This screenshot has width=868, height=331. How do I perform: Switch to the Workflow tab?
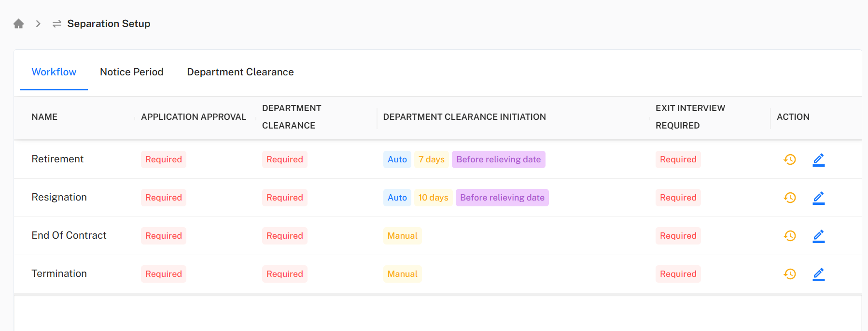[x=54, y=72]
